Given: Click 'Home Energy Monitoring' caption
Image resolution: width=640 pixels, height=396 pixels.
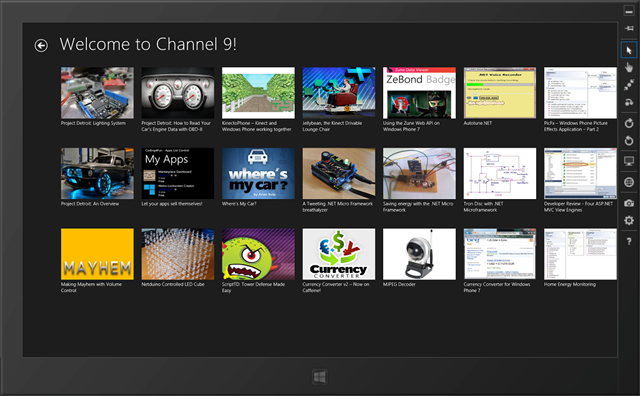Looking at the screenshot, I should 570,284.
